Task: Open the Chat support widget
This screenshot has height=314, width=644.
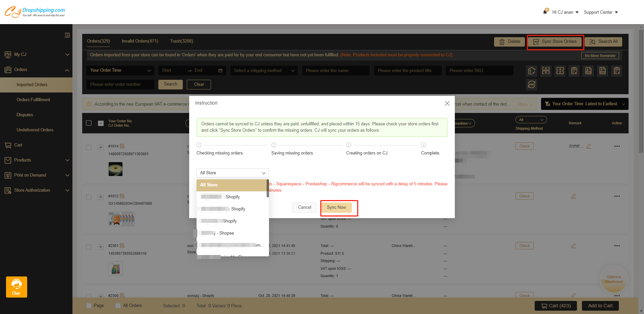Action: point(16,287)
